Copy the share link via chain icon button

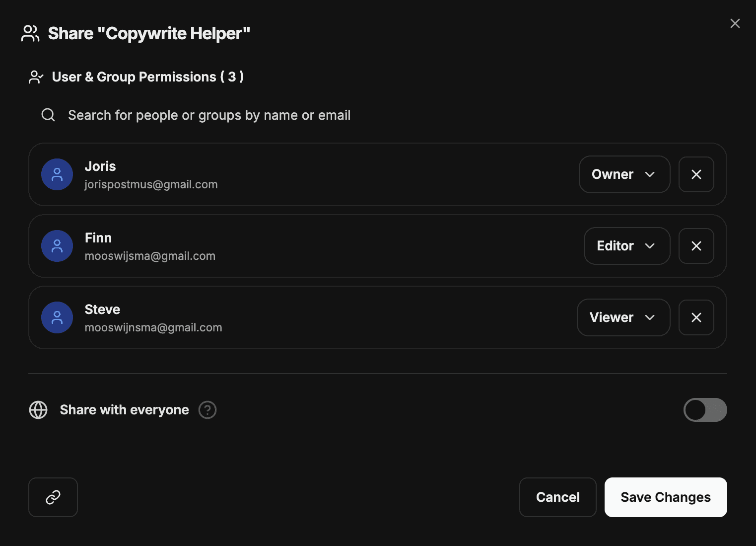53,497
